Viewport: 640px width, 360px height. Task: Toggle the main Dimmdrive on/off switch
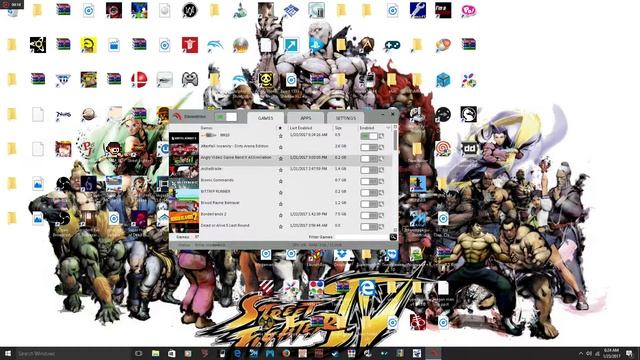pyautogui.click(x=226, y=117)
